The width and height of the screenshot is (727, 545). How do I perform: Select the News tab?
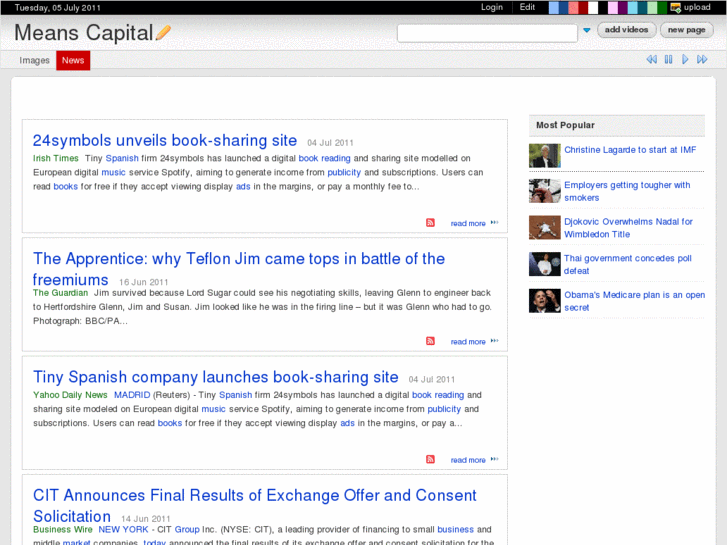click(73, 61)
